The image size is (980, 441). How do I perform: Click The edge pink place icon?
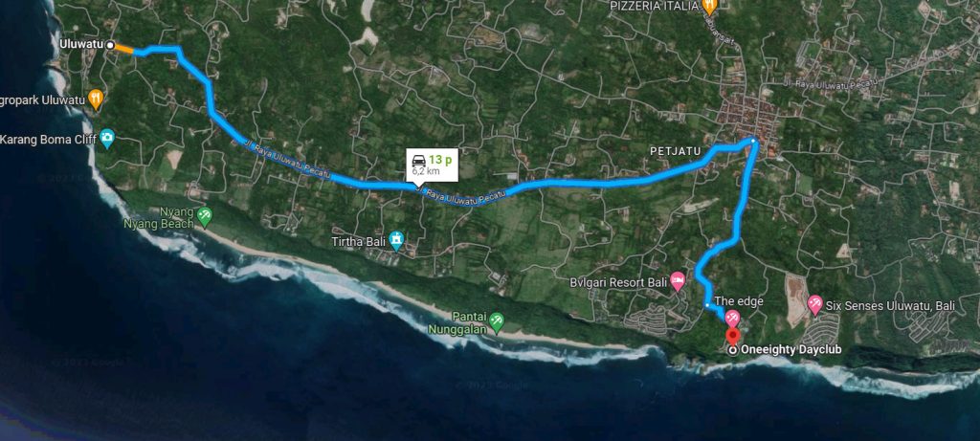pos(732,319)
